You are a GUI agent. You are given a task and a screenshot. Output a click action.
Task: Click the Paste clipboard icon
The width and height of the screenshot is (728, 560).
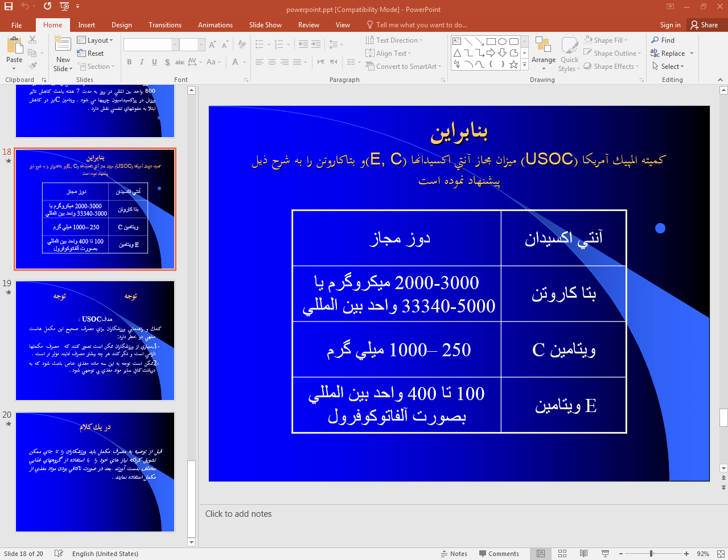coord(14,45)
